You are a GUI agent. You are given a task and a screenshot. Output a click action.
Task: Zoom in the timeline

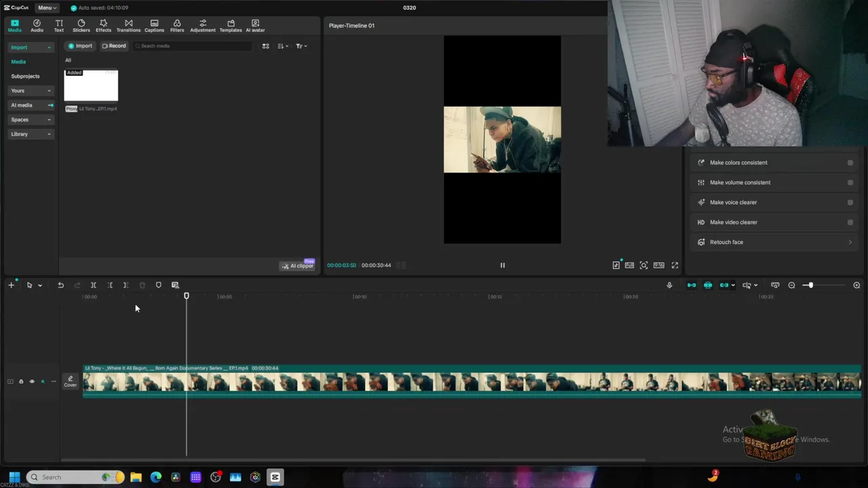pos(856,285)
